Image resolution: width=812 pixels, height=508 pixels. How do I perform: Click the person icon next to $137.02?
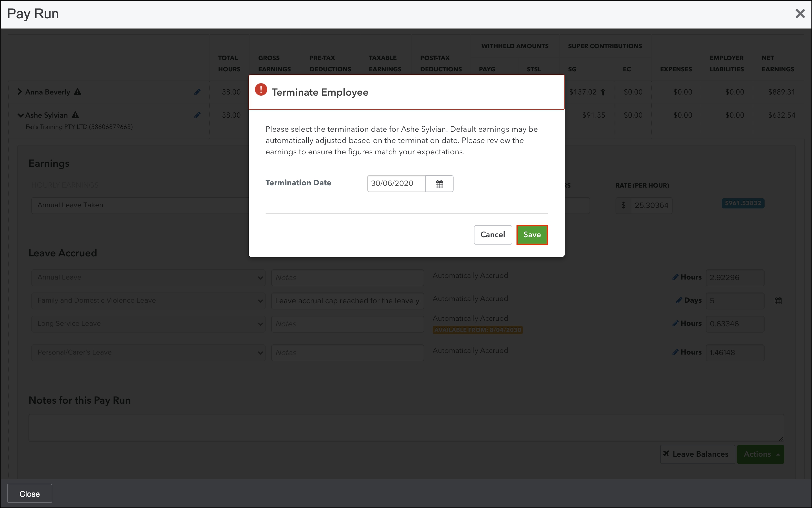coord(603,92)
